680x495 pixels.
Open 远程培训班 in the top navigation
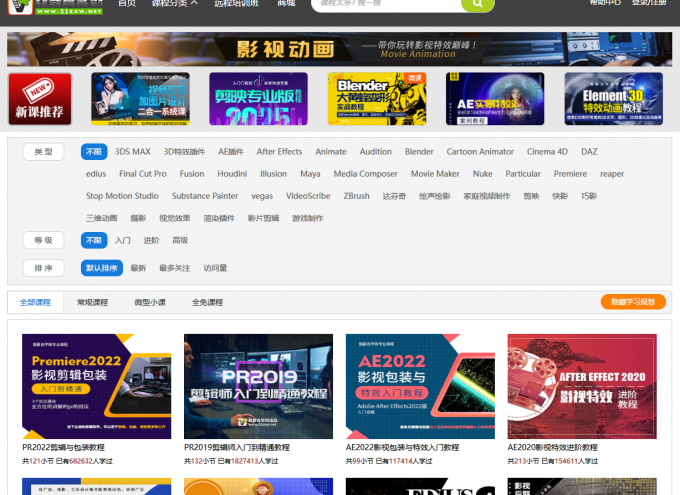coord(236,3)
